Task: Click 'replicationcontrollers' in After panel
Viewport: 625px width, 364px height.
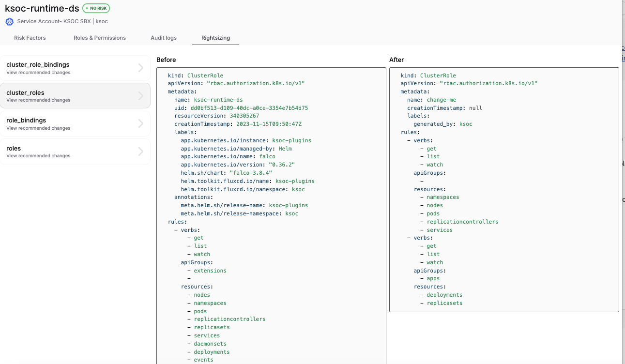Action: click(462, 222)
